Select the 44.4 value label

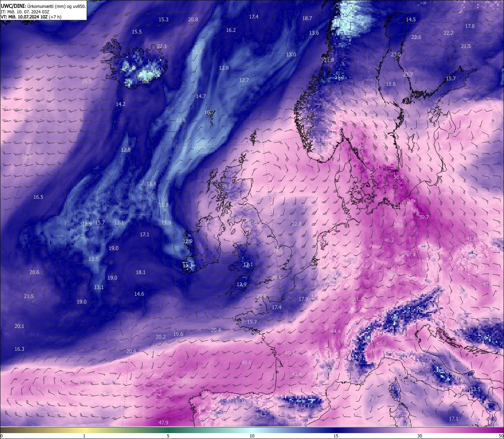tap(335, 332)
